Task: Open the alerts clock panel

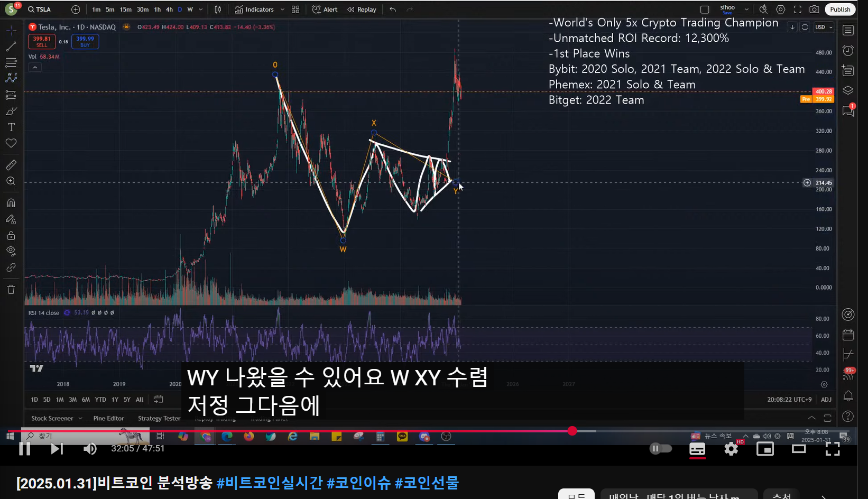Action: tap(848, 50)
